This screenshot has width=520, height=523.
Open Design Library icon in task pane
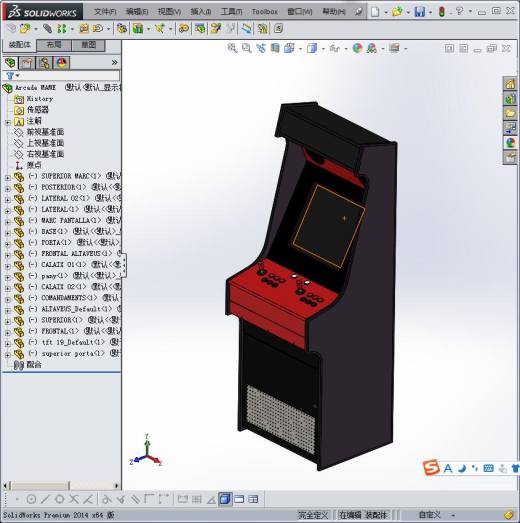pos(510,99)
